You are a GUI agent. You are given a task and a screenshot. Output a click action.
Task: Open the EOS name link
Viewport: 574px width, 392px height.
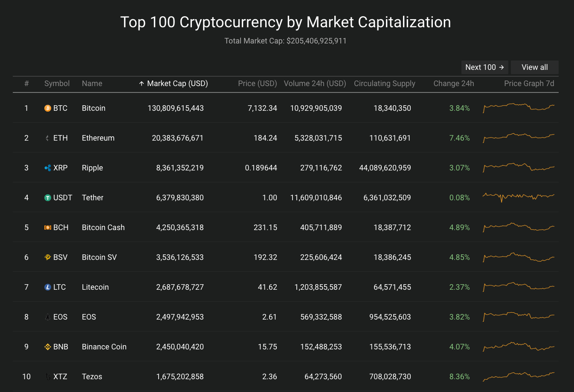point(89,317)
